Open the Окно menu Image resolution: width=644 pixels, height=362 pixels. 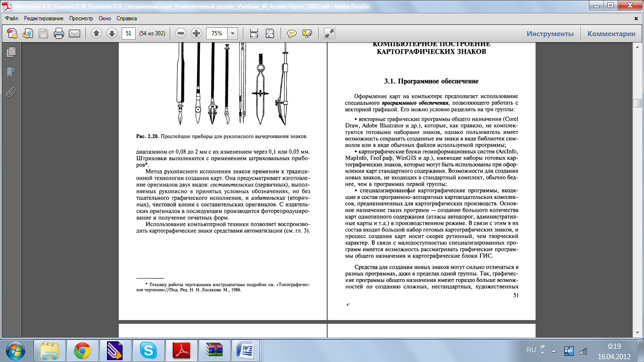[105, 18]
